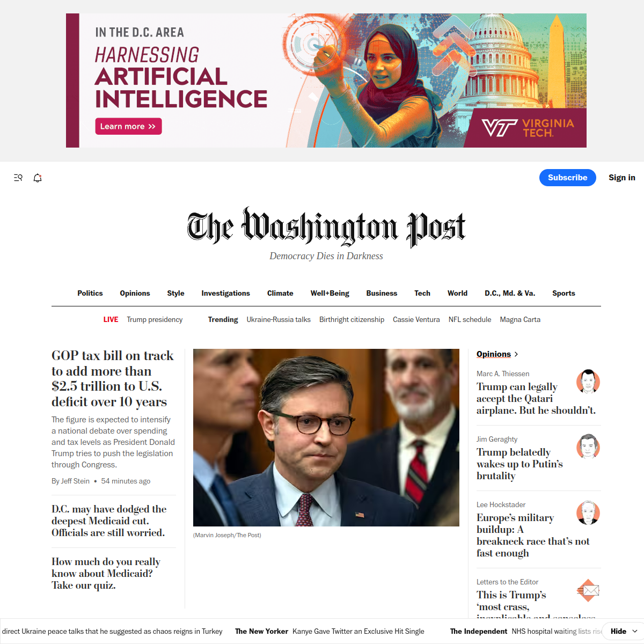Screen dimensions: 644x644
Task: Select the Sports navigation item
Action: [563, 293]
